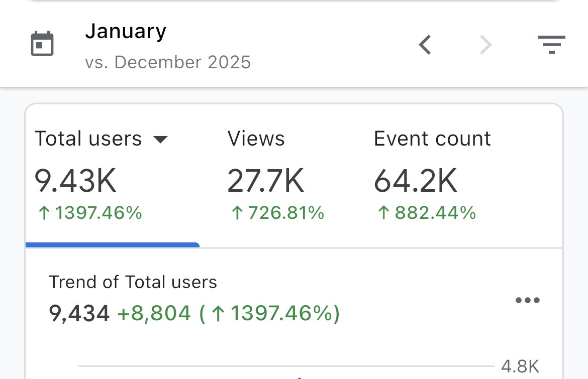Tap the 64.2K event count value

point(416,181)
